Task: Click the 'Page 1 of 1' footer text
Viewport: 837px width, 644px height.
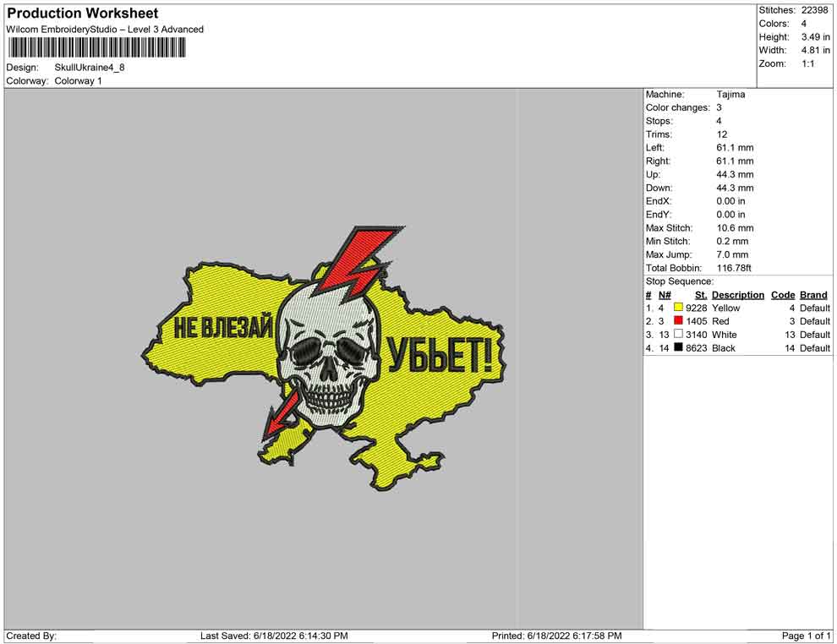Action: point(806,636)
